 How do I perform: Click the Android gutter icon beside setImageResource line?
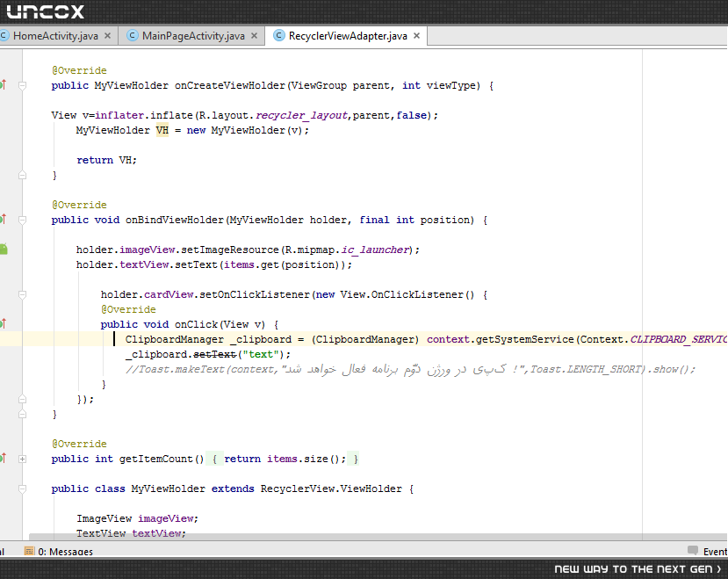pyautogui.click(x=4, y=249)
